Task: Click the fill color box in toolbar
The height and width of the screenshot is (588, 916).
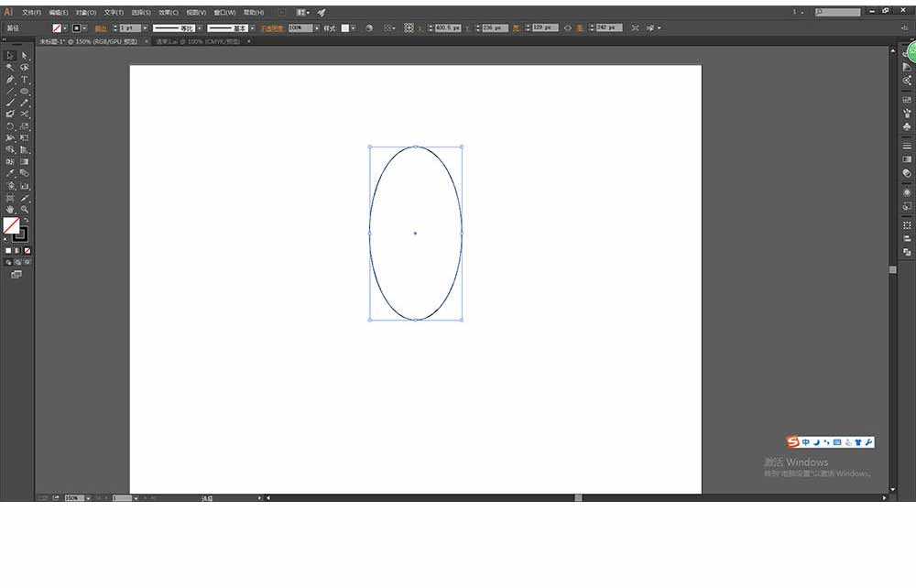Action: click(x=11, y=225)
